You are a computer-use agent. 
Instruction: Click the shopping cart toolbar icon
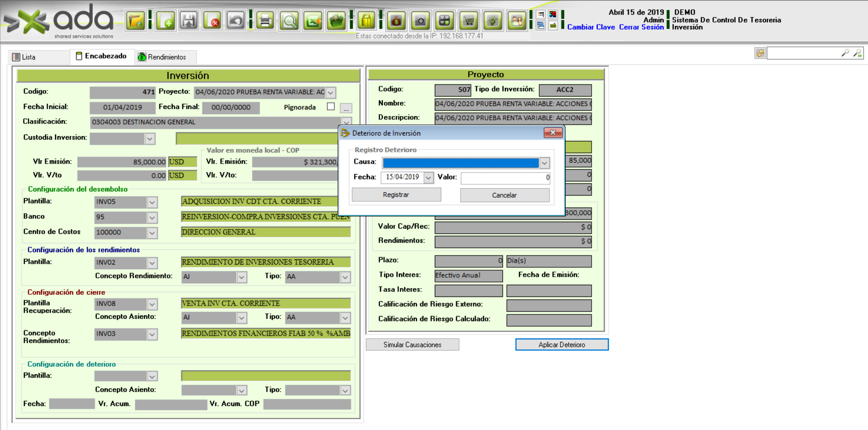point(469,21)
